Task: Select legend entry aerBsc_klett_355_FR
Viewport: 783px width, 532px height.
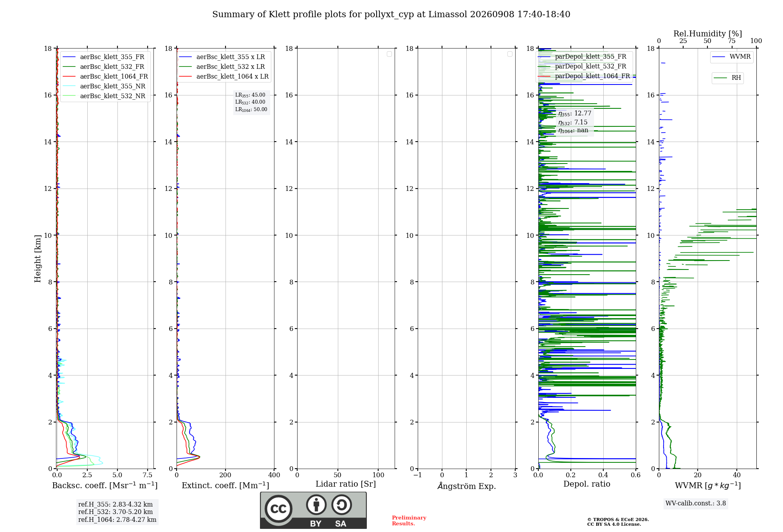Action: (x=104, y=57)
